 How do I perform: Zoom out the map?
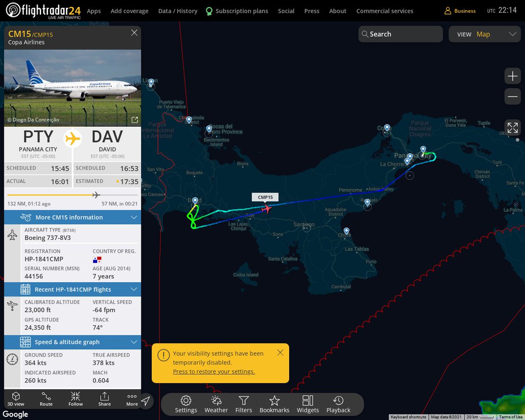coord(512,96)
